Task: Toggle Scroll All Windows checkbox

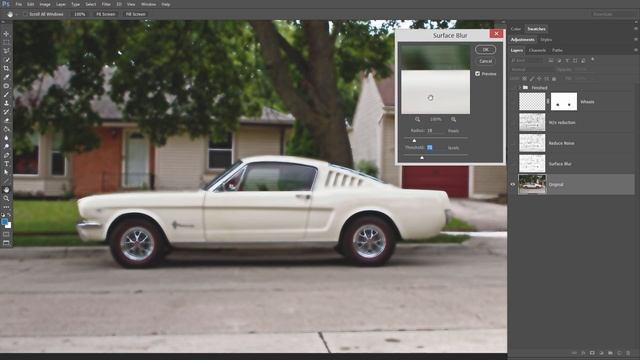Action: click(25, 14)
